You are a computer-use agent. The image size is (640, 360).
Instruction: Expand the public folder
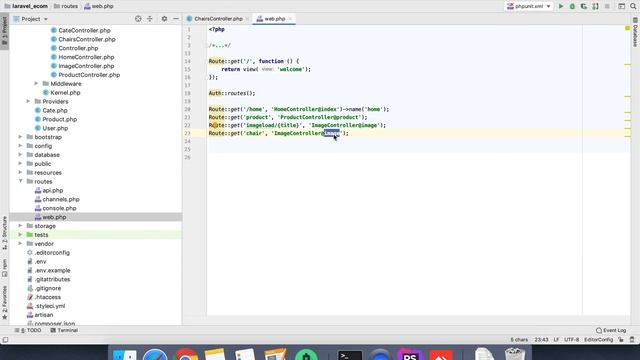click(x=20, y=164)
